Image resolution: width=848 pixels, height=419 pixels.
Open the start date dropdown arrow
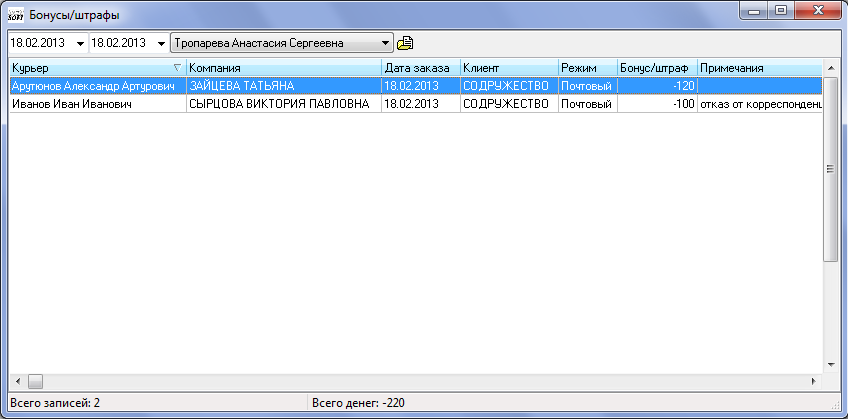coord(81,43)
